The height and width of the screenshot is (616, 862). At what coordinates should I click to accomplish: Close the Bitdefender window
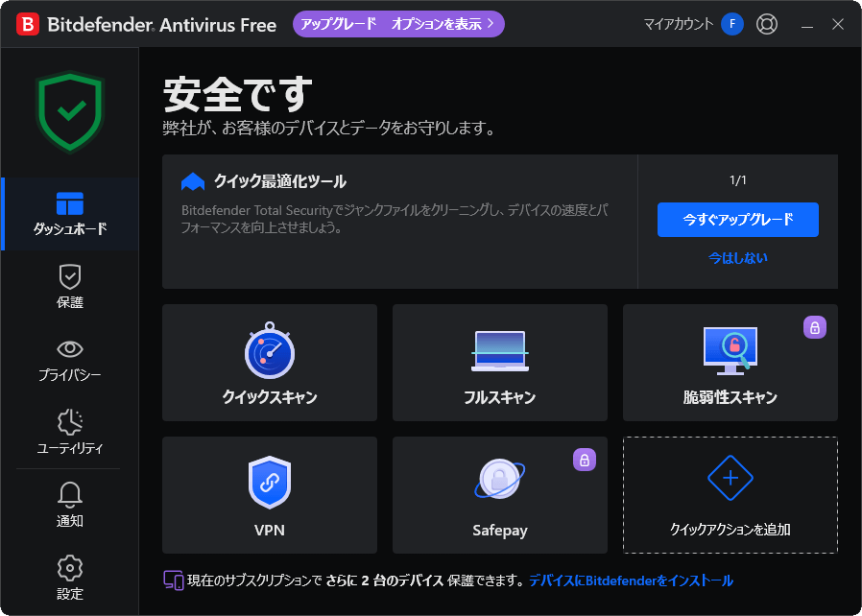click(x=838, y=24)
